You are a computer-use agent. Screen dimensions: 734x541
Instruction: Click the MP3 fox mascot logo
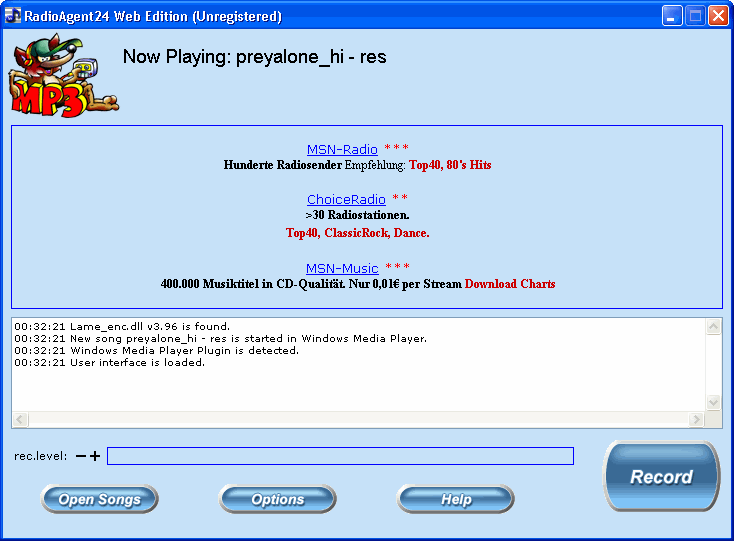coord(63,75)
